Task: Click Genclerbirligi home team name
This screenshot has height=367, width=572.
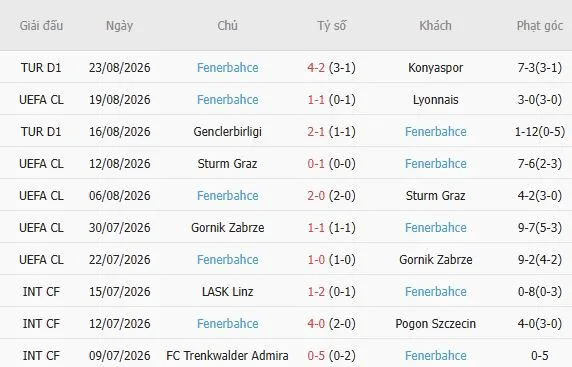Action: pos(228,132)
